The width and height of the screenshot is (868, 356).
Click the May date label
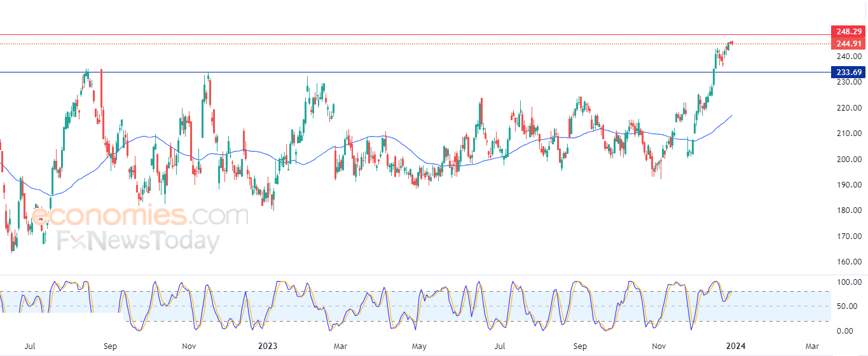418,346
